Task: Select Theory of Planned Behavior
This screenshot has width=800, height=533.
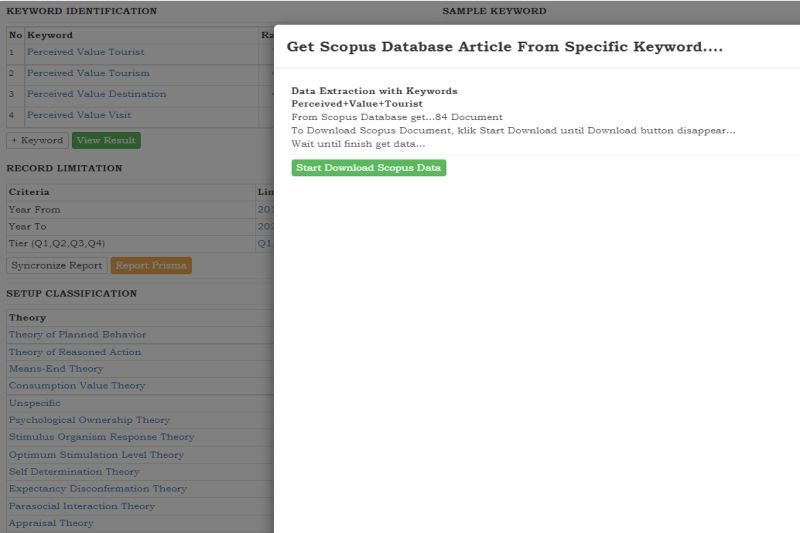Action: [x=77, y=335]
